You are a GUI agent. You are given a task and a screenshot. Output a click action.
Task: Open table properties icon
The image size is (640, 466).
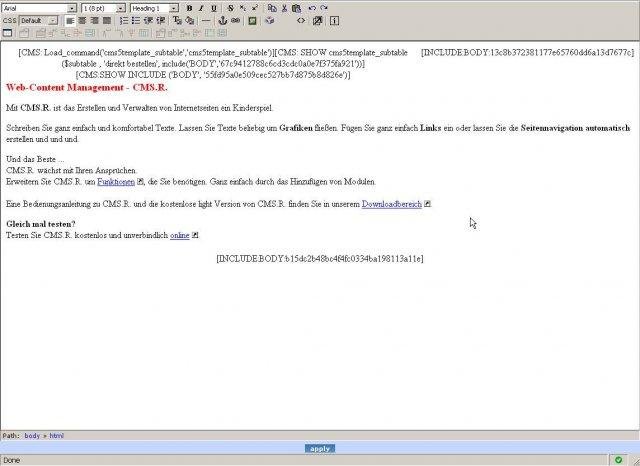click(24, 33)
